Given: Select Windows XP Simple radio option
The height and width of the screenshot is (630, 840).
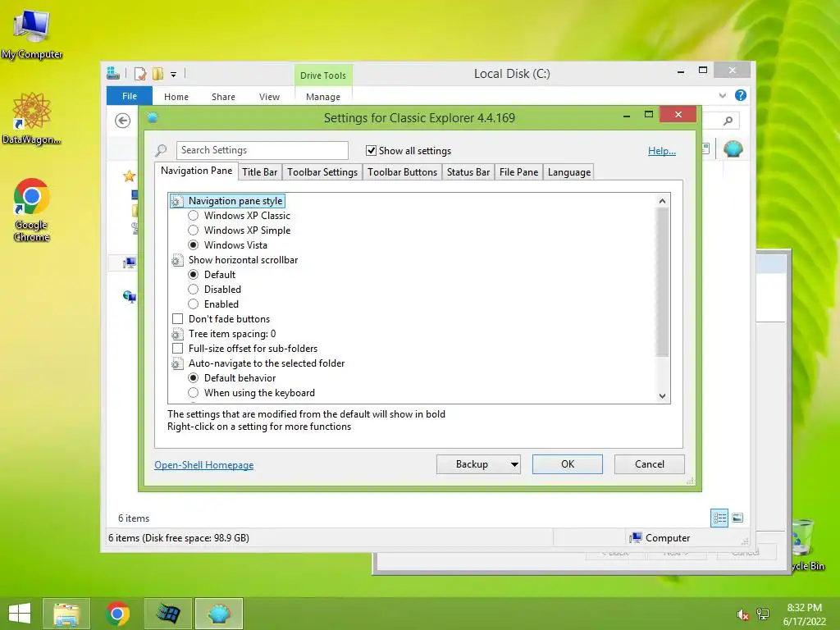Looking at the screenshot, I should (194, 231).
